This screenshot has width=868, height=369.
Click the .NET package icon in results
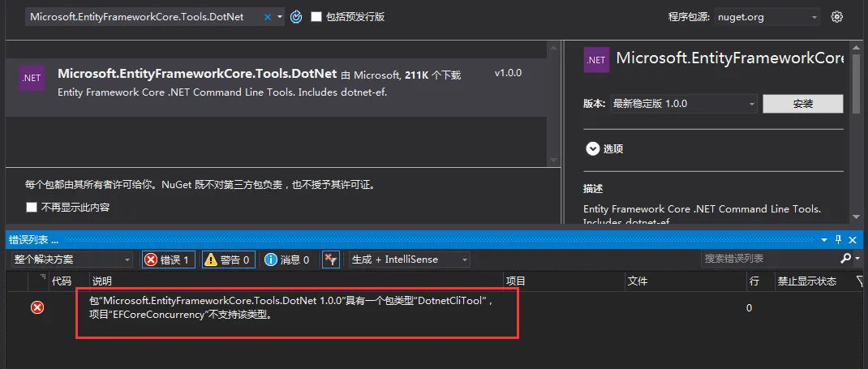(32, 78)
